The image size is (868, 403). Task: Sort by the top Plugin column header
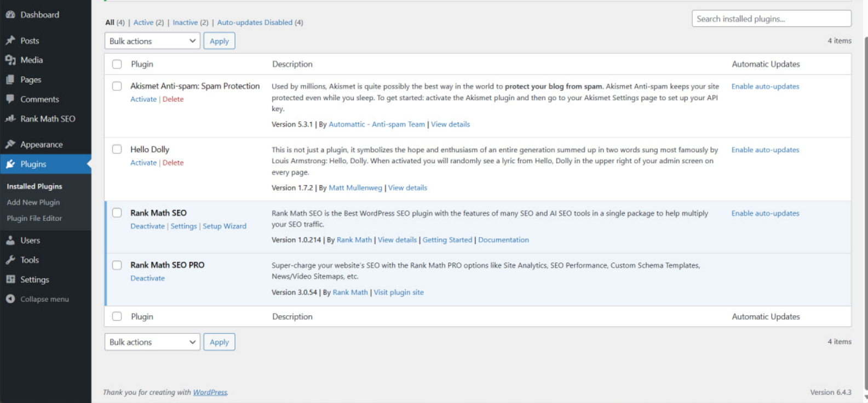click(x=142, y=64)
